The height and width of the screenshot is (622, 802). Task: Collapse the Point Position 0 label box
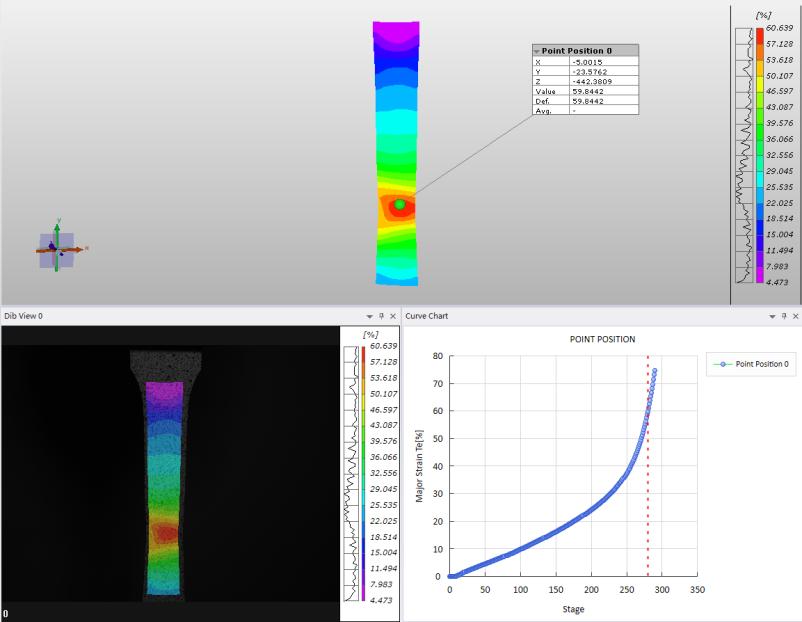pos(537,51)
